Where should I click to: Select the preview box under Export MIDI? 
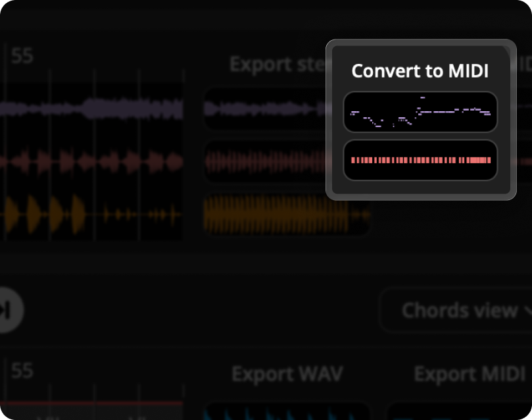pos(460,412)
